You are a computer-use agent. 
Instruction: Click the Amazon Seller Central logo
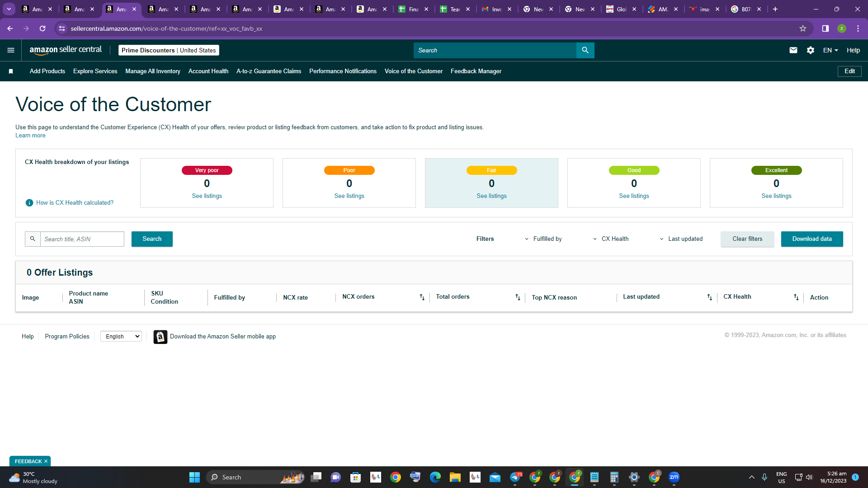(66, 50)
